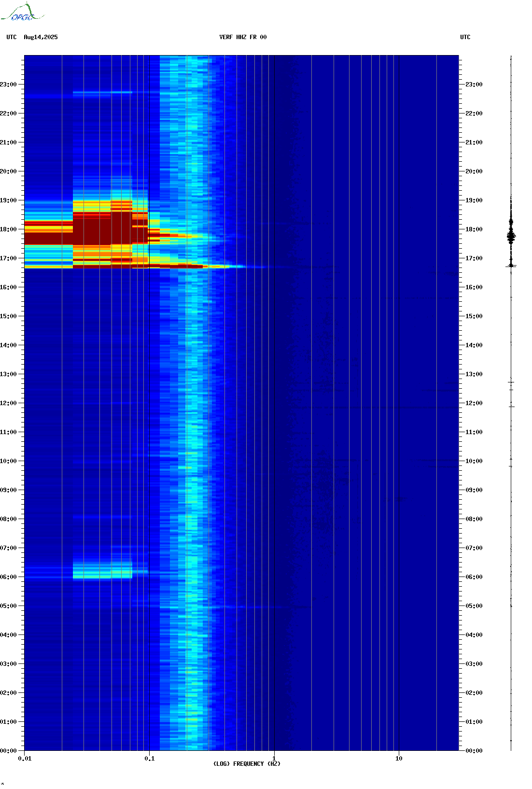
Task: Click the left axis '12:00' time label
Action: (x=8, y=403)
